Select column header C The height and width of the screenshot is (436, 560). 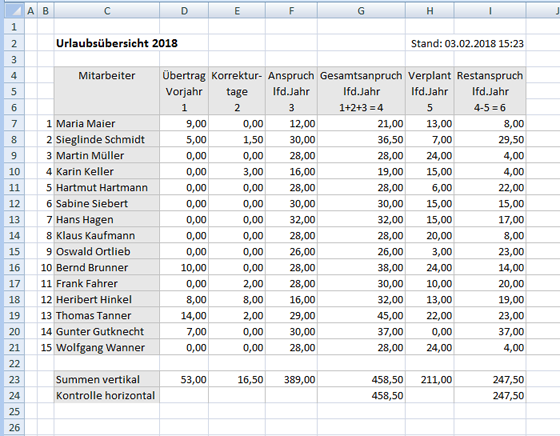pyautogui.click(x=107, y=11)
